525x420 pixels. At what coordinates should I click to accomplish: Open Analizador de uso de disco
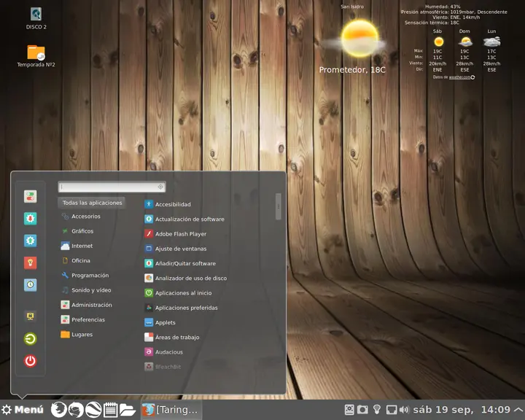pyautogui.click(x=185, y=278)
